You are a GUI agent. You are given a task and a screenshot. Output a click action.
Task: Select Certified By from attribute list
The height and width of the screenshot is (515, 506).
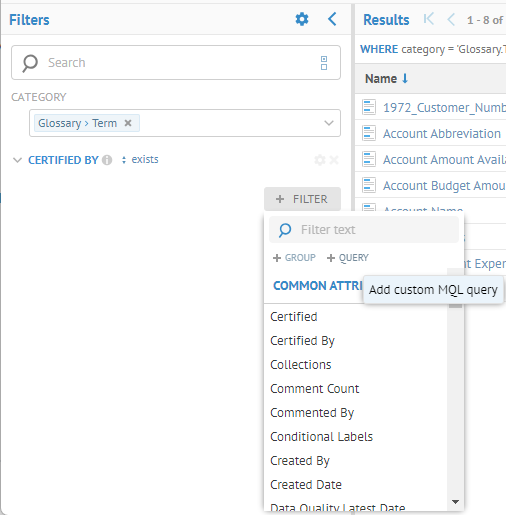[x=302, y=341]
